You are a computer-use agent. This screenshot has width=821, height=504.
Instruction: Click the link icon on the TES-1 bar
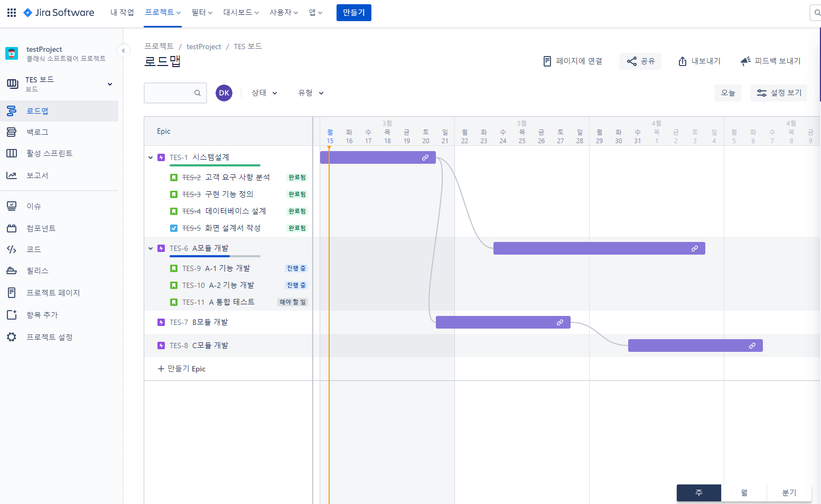[425, 157]
